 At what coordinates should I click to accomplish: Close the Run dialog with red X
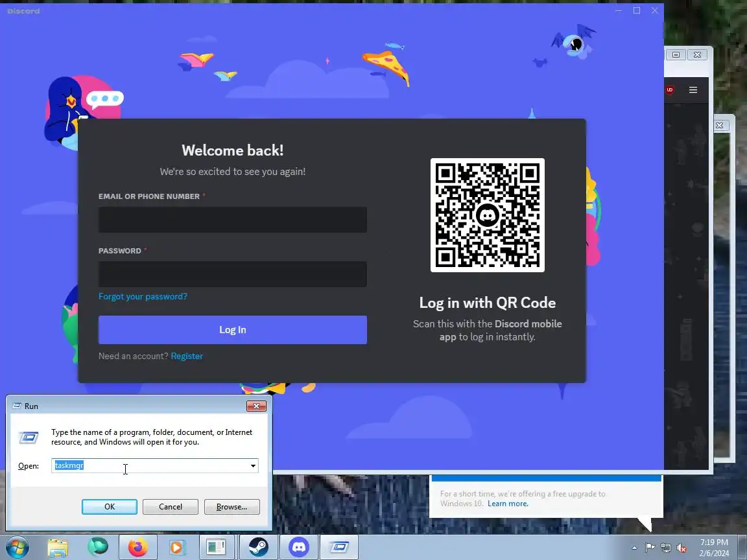point(256,406)
